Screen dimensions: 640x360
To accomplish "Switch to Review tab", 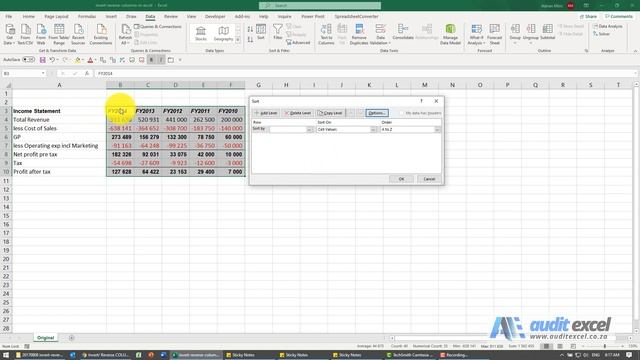I will point(171,16).
